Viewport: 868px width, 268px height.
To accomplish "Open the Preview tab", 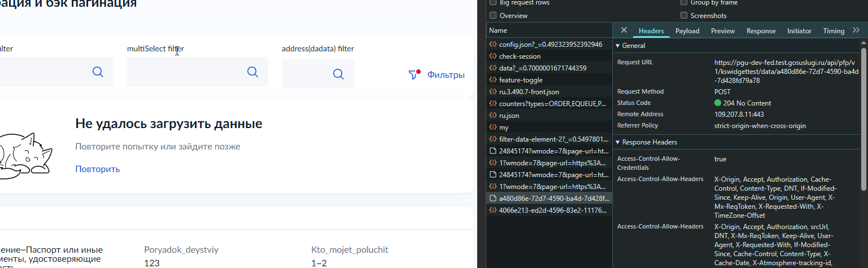I will [723, 31].
